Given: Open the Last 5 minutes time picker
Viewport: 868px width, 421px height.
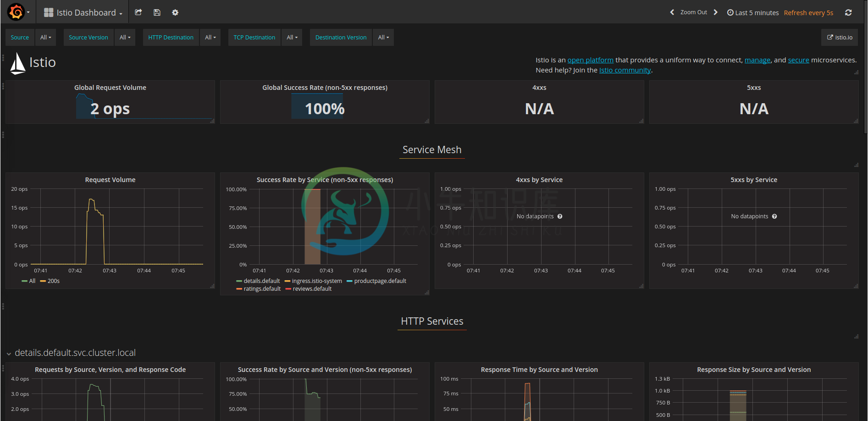Looking at the screenshot, I should [753, 13].
